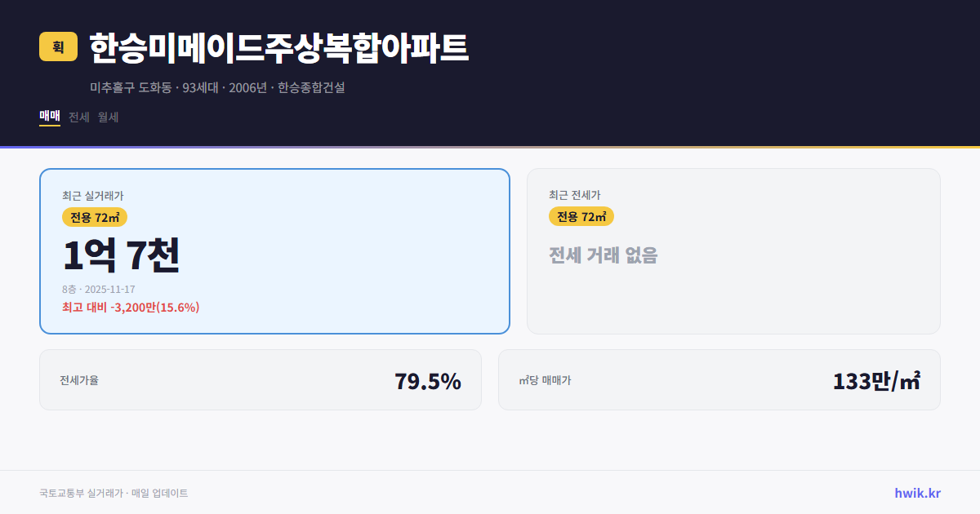Select the 최근 전세가 card

point(733,250)
